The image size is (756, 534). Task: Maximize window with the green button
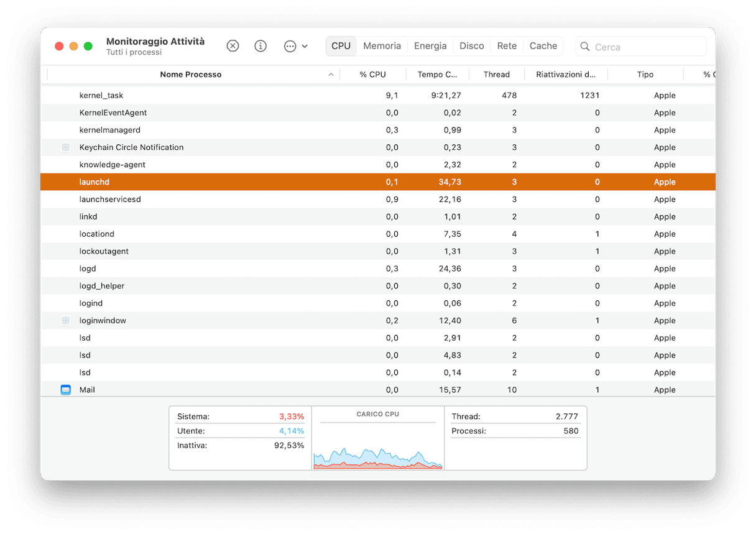point(88,46)
